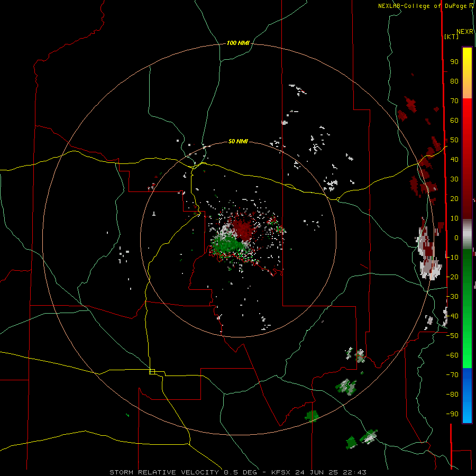Click the gray zero-velocity segment of color bar
Screen dimensions: 476x476
(467, 234)
